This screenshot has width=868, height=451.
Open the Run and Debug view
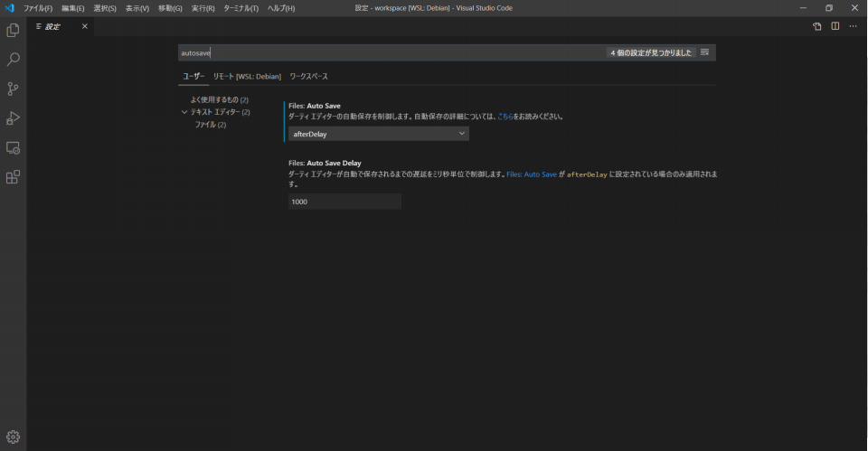point(13,117)
